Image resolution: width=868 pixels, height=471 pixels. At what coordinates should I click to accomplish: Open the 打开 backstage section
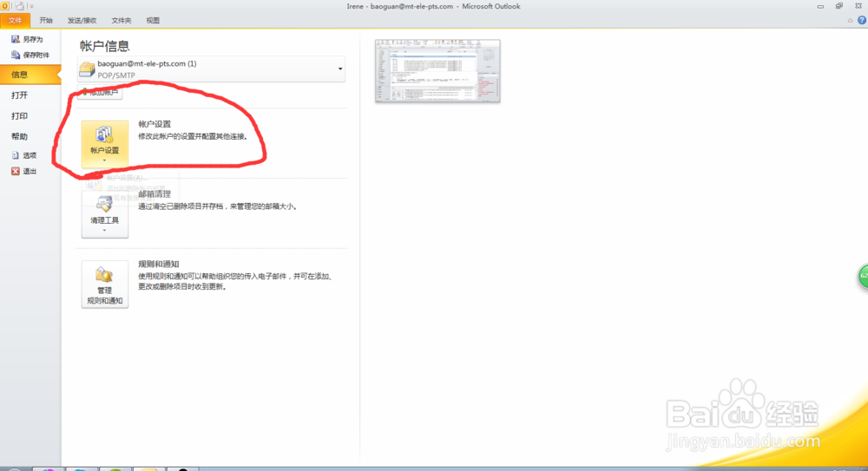[20, 95]
